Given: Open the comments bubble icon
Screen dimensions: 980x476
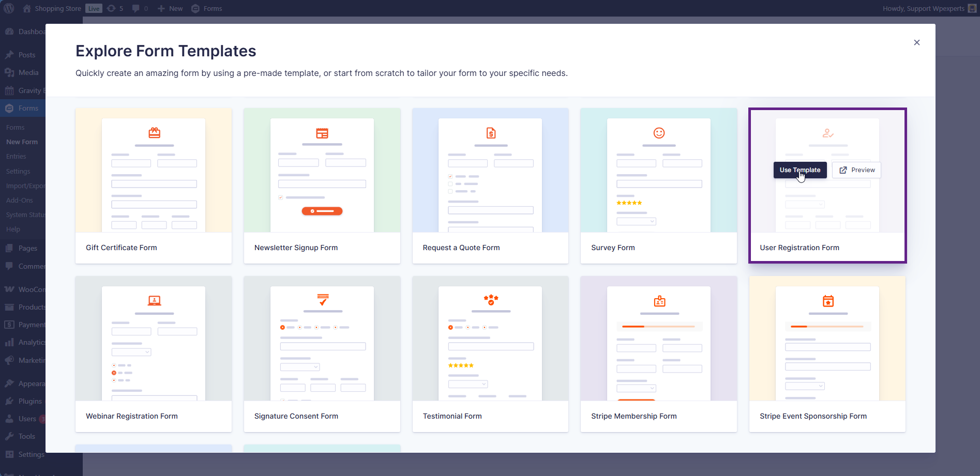Looking at the screenshot, I should click(136, 8).
